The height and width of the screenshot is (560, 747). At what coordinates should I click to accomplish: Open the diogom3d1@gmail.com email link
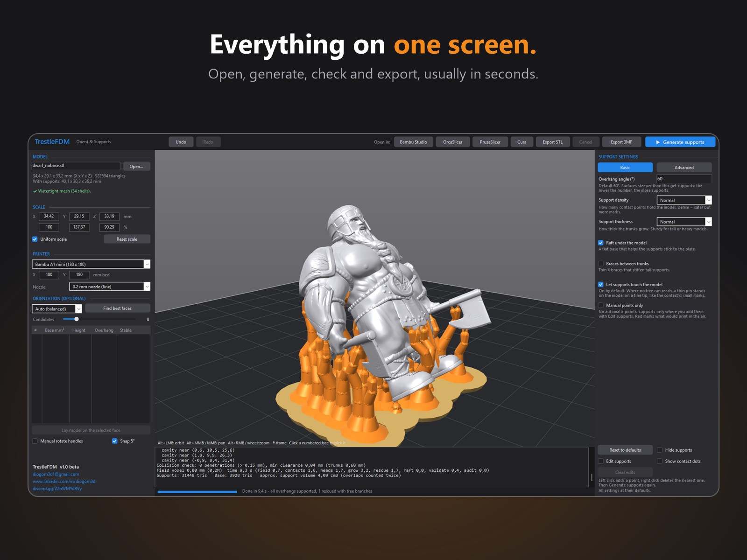(x=56, y=474)
